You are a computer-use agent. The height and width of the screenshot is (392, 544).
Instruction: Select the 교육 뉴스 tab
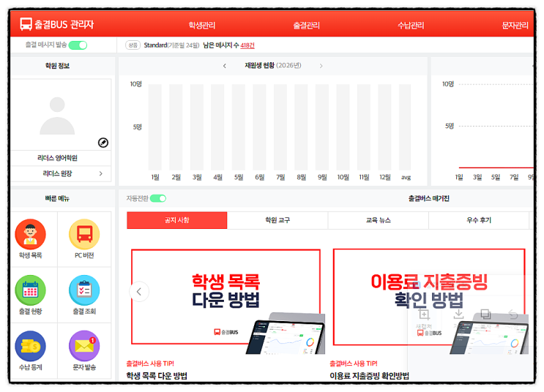(378, 220)
